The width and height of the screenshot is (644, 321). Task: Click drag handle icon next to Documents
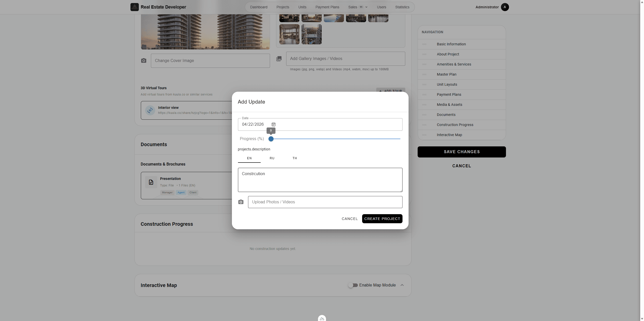(x=424, y=115)
